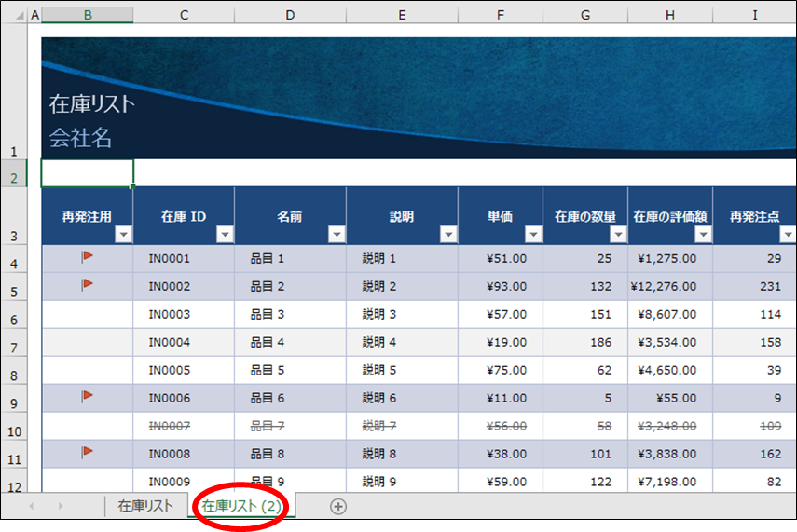Select cell 品目 6
The image size is (797, 532).
click(x=290, y=399)
